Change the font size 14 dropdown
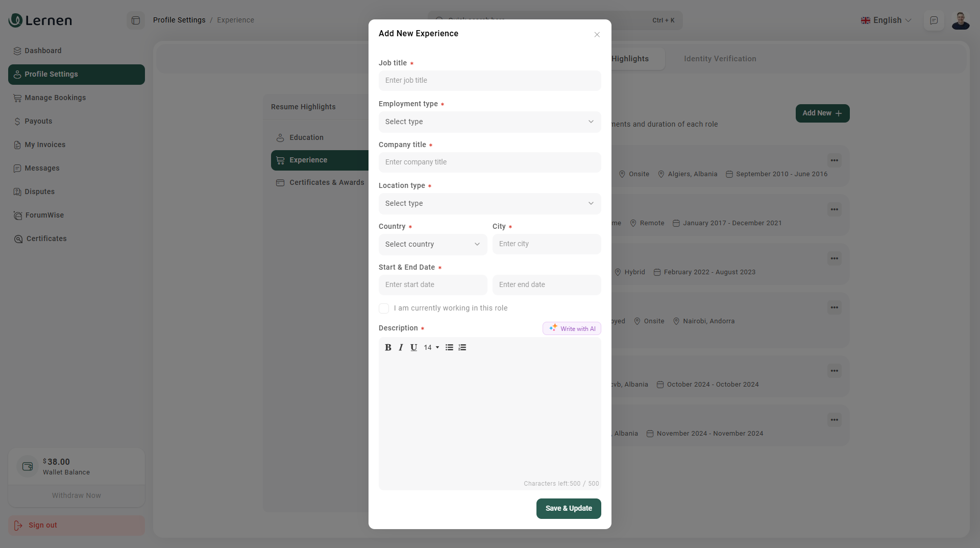Viewport: 980px width, 548px height. pos(431,347)
